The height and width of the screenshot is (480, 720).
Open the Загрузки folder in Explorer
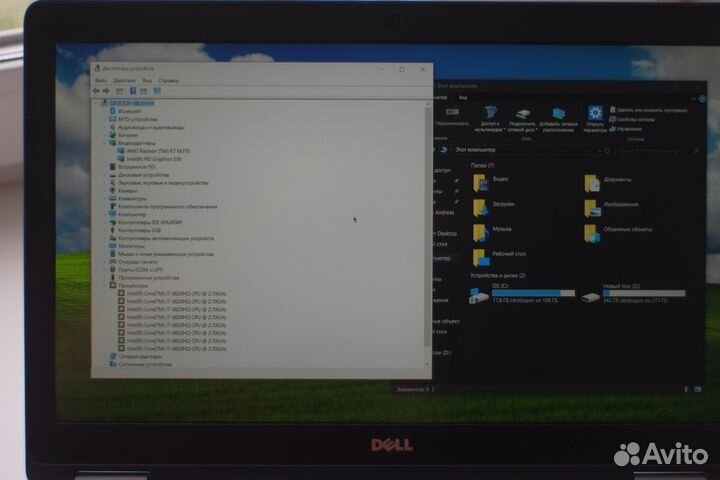(x=494, y=207)
